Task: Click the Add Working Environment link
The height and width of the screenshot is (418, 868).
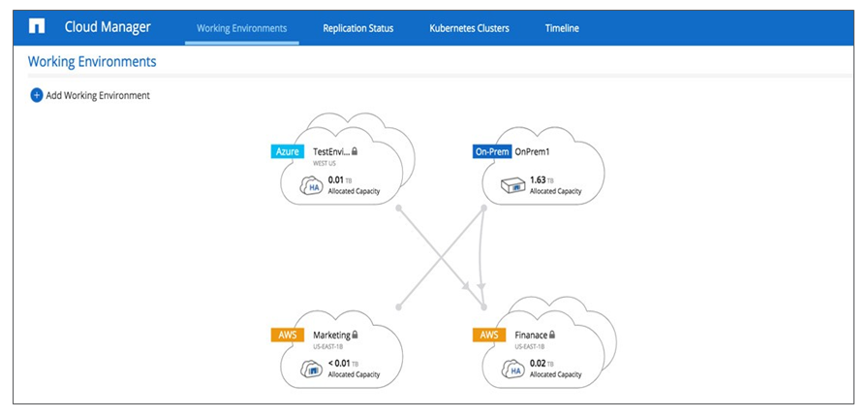Action: pyautogui.click(x=98, y=95)
